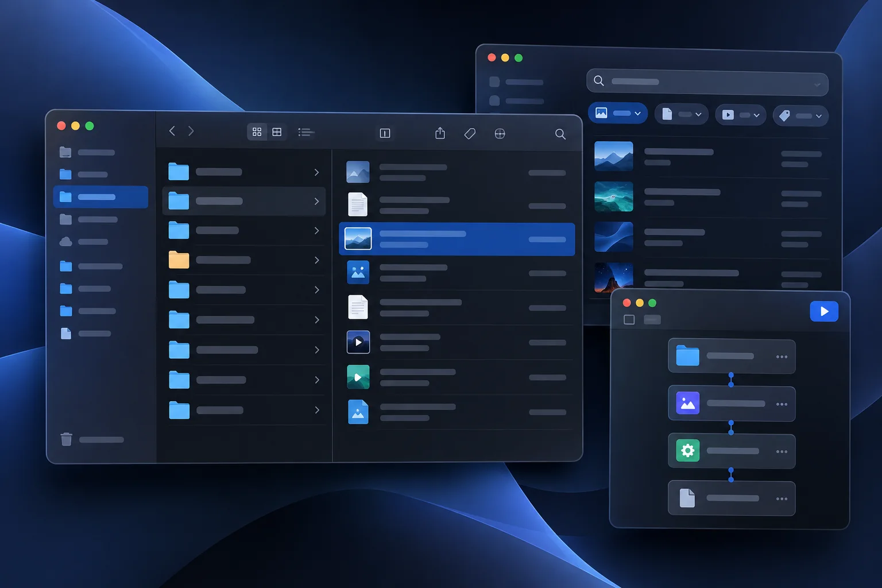
Task: Click the selected mountain image row in file list
Action: 457,239
